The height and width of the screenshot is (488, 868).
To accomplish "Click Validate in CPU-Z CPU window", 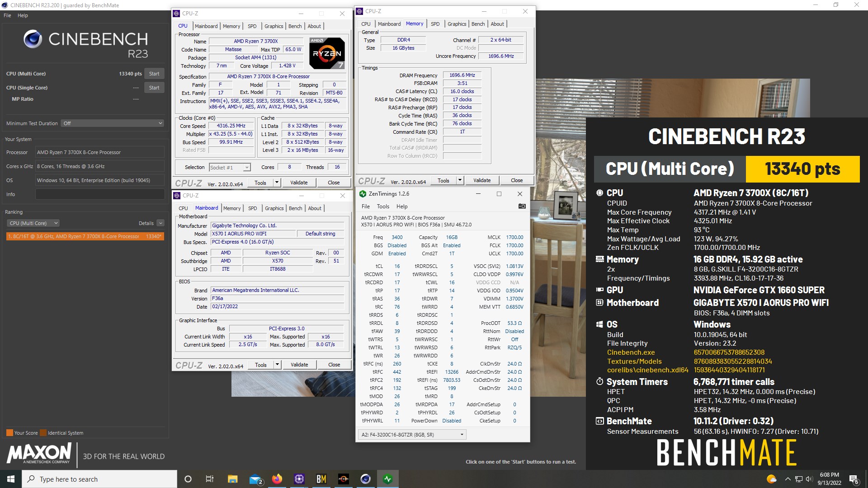I will tap(299, 183).
